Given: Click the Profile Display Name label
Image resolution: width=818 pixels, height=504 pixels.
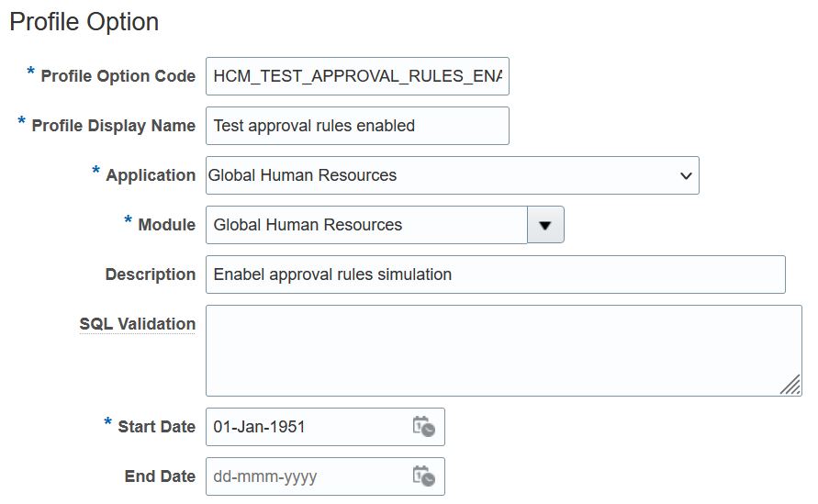Looking at the screenshot, I should click(x=113, y=126).
